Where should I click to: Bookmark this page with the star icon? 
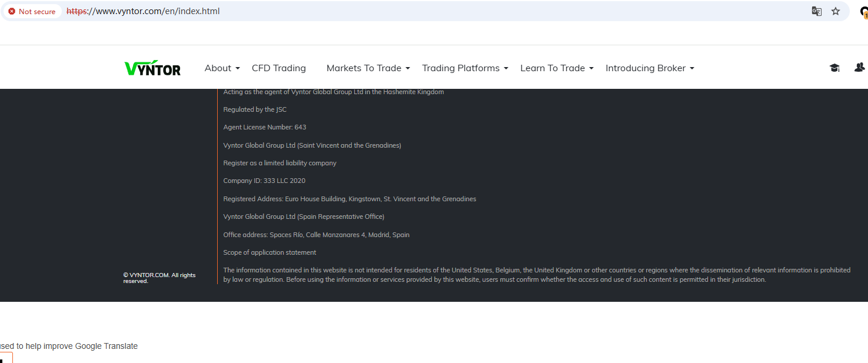click(836, 11)
